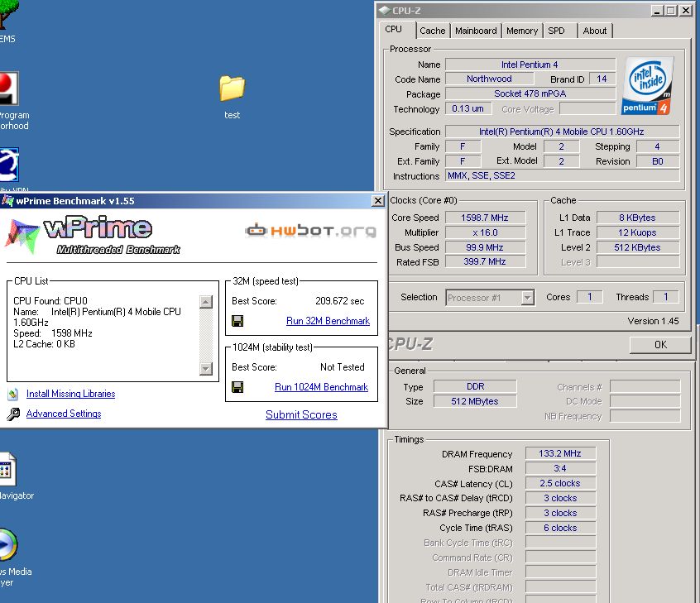
Task: Click the memory Type value DDR
Action: tap(475, 386)
